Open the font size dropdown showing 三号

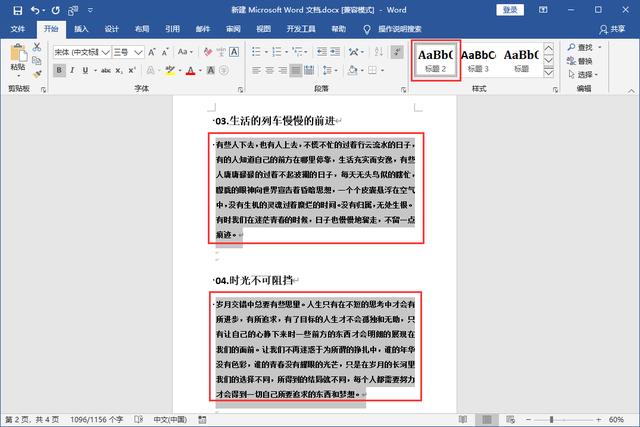(x=138, y=52)
